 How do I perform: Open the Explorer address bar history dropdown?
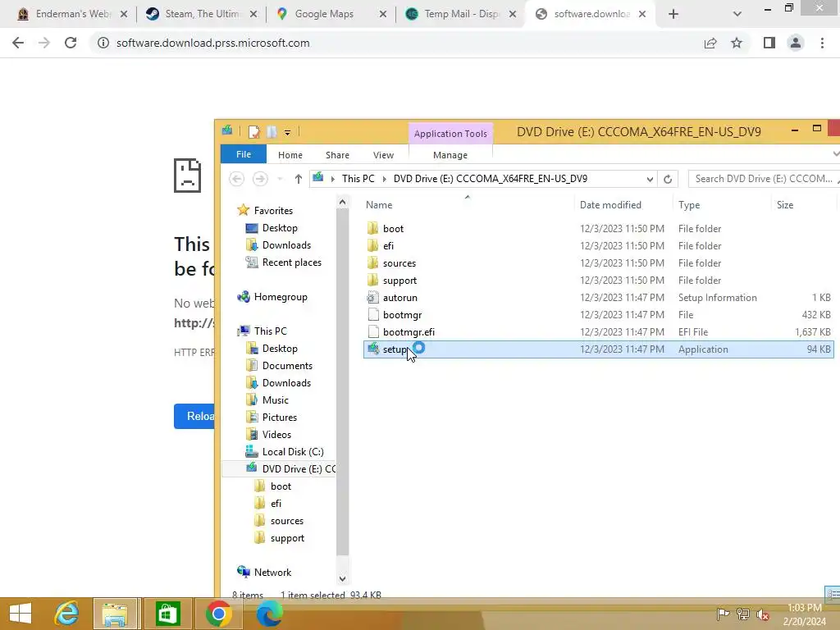point(650,179)
